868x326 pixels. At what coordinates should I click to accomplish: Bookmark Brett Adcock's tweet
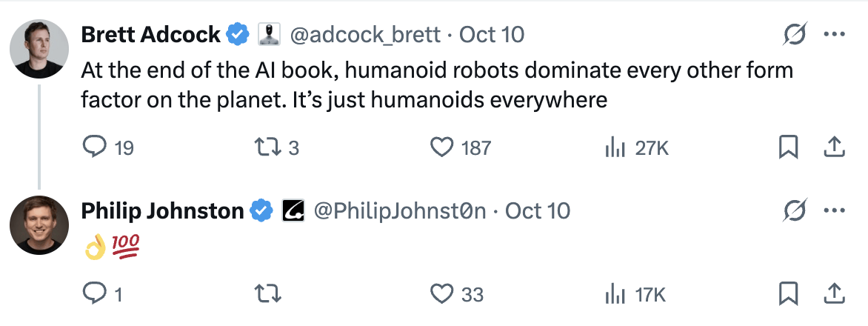[x=789, y=147]
